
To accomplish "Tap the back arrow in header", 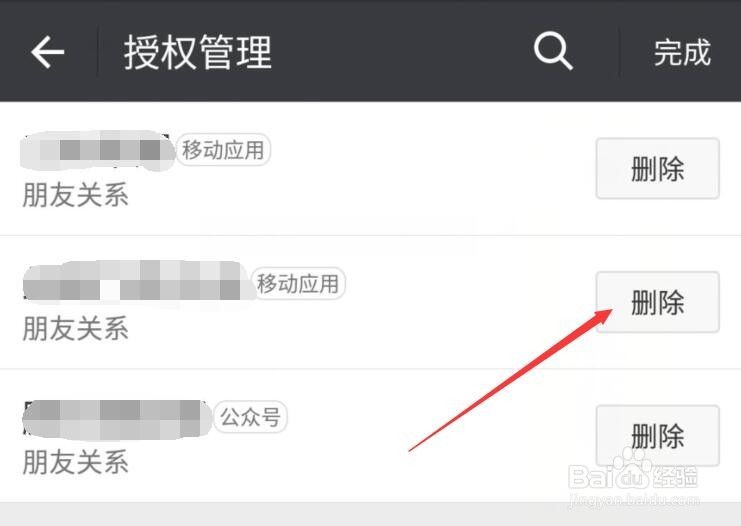I will (48, 52).
